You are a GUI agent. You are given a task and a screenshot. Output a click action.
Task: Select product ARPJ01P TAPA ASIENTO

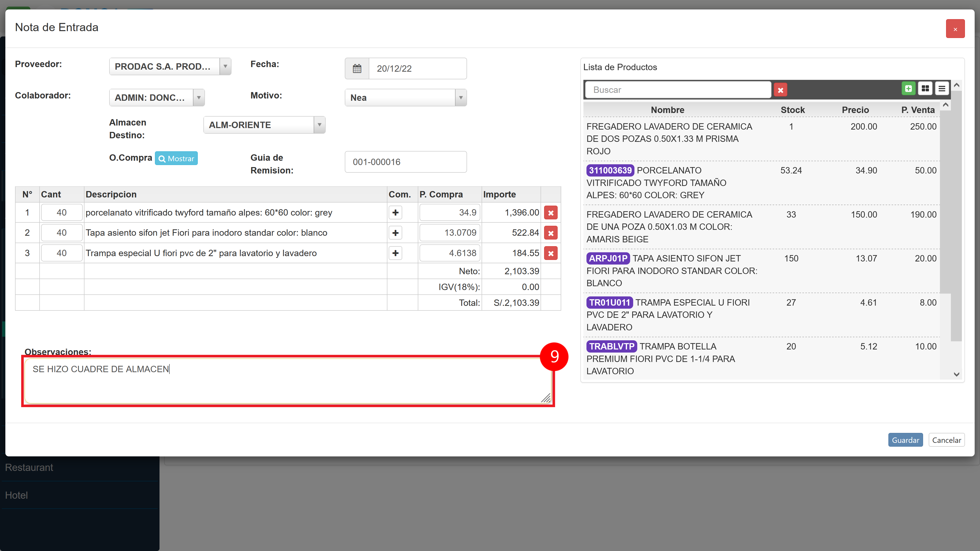tap(762, 271)
